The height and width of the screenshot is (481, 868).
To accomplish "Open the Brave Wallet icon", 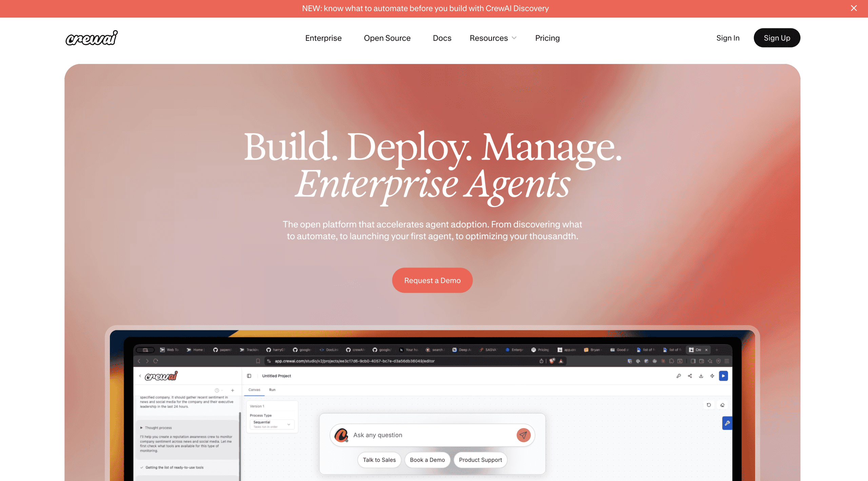I will click(702, 361).
